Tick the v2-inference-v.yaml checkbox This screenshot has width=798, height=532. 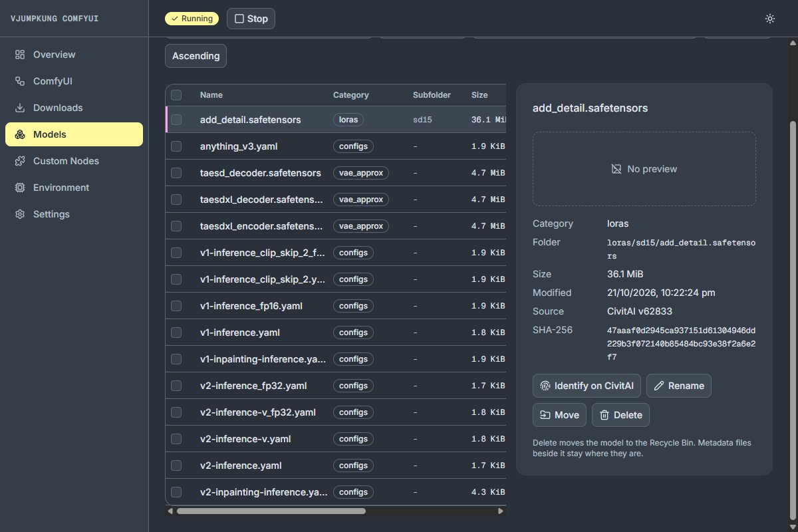click(176, 439)
